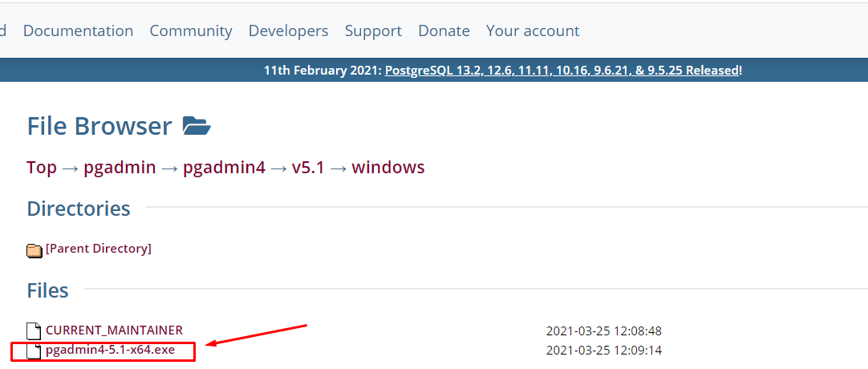Open the [Parent Directory] link
868x369 pixels.
tap(99, 249)
